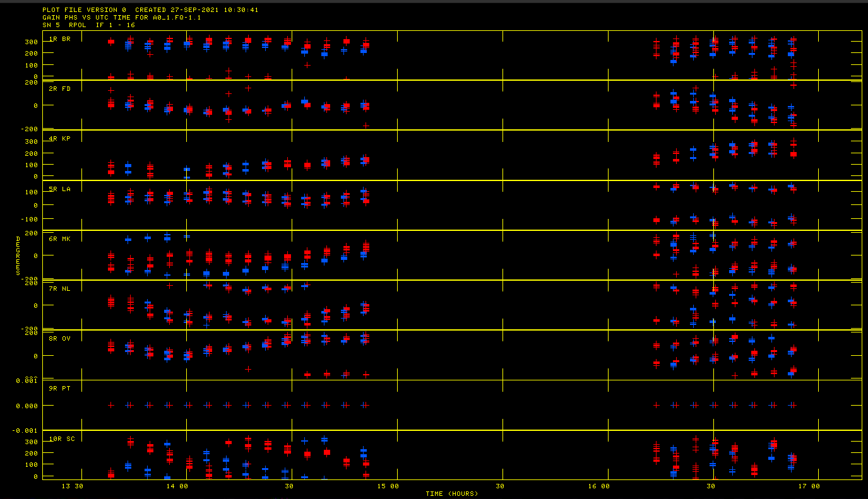Select the 2R FD antenna label

pos(60,89)
